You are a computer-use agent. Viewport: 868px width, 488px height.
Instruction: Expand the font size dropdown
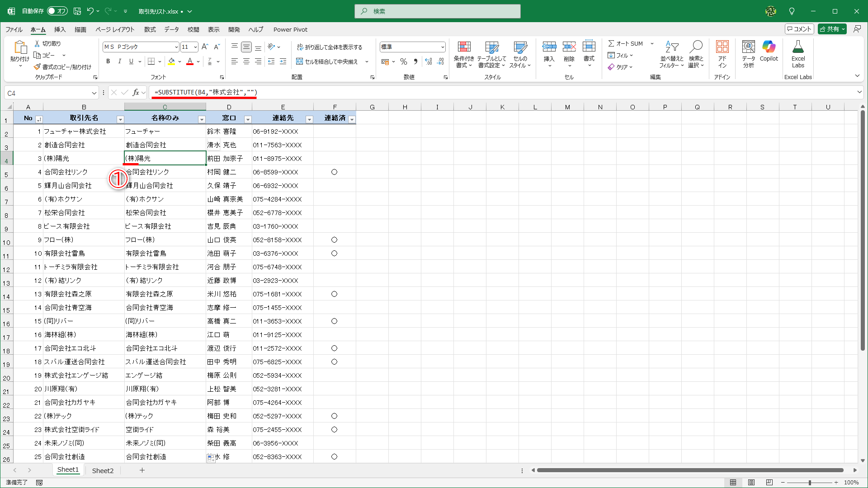tap(195, 47)
